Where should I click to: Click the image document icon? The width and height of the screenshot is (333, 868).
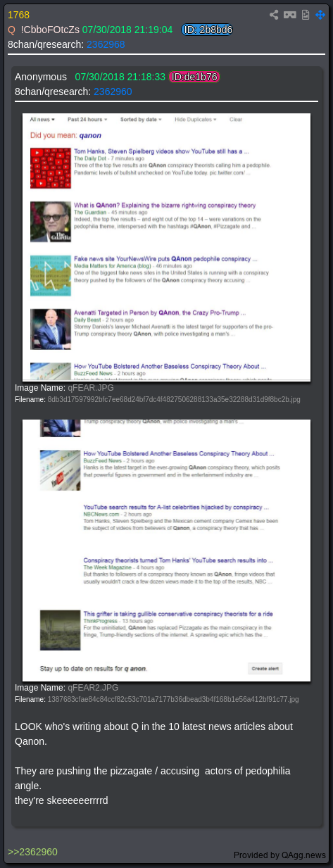click(x=305, y=14)
